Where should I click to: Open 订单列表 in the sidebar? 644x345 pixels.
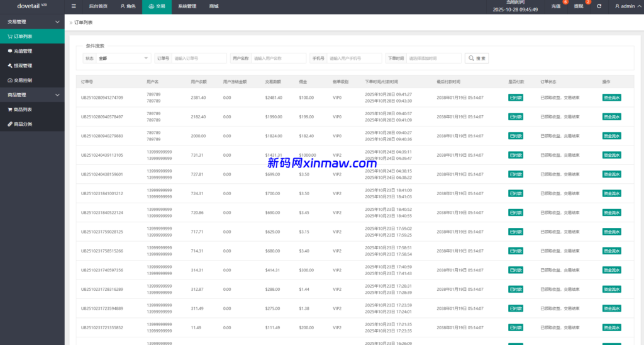pyautogui.click(x=23, y=37)
